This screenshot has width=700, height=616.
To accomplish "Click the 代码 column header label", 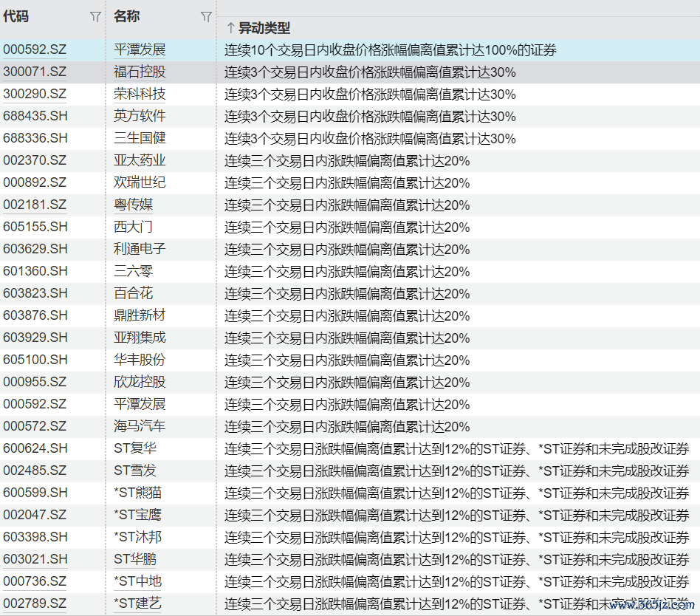I will 16,16.
